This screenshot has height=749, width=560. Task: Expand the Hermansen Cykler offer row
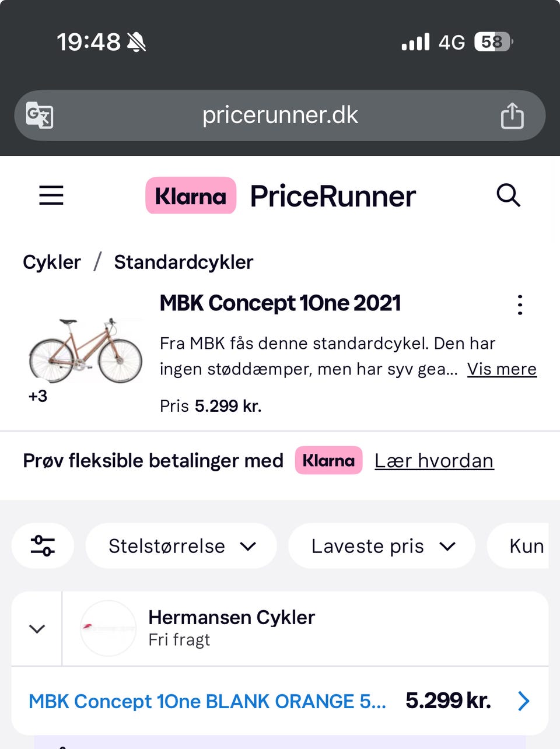(37, 629)
